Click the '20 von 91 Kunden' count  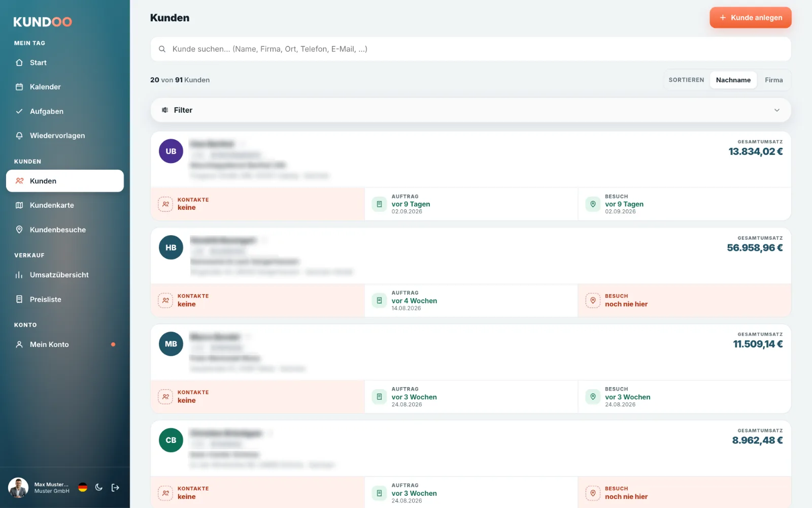tap(180, 80)
